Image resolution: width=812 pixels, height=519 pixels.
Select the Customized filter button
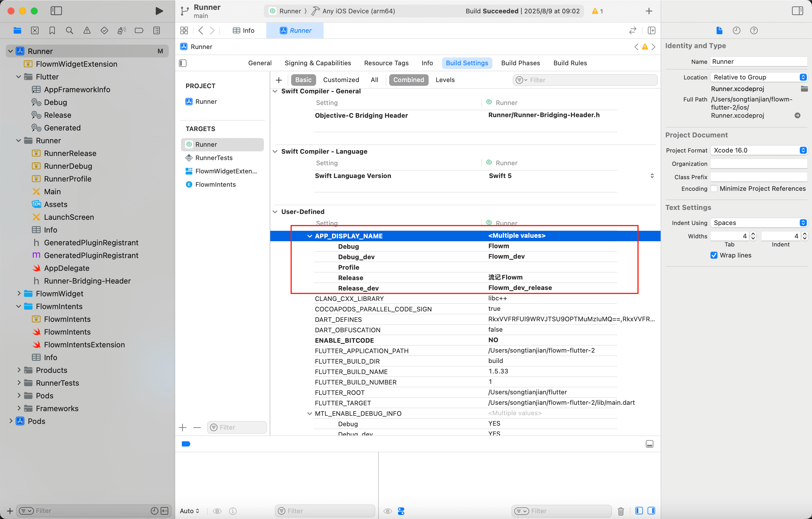[341, 80]
